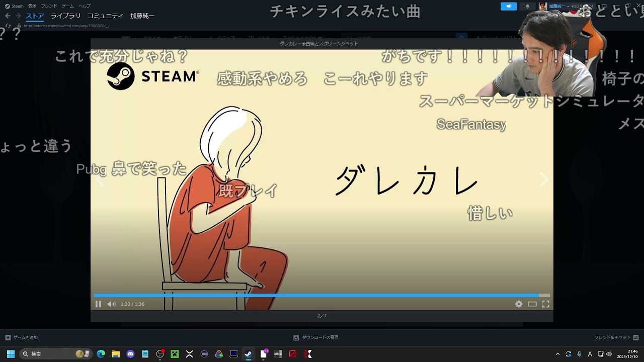The image size is (644, 362).
Task: Open フレンド&チャット panel
Action: pyautogui.click(x=616, y=337)
